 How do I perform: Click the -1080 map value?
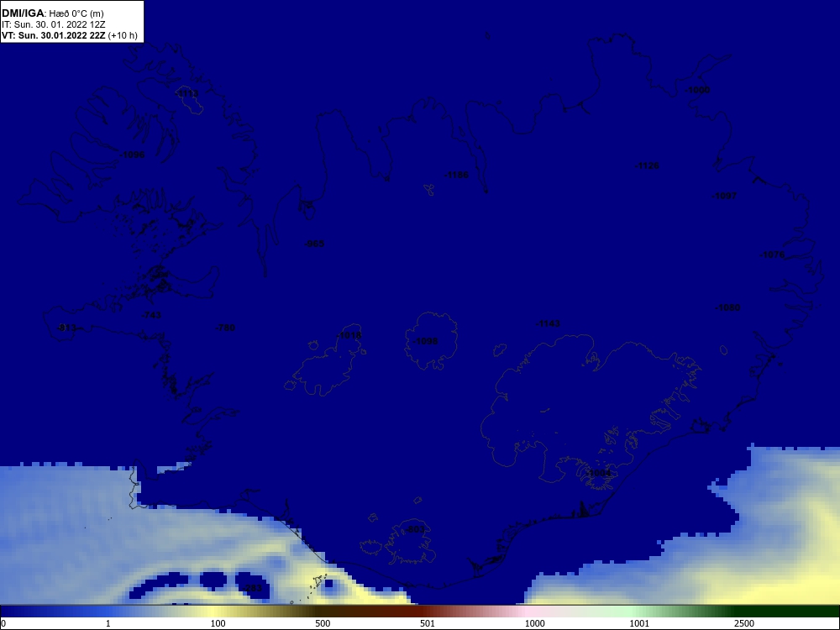727,307
